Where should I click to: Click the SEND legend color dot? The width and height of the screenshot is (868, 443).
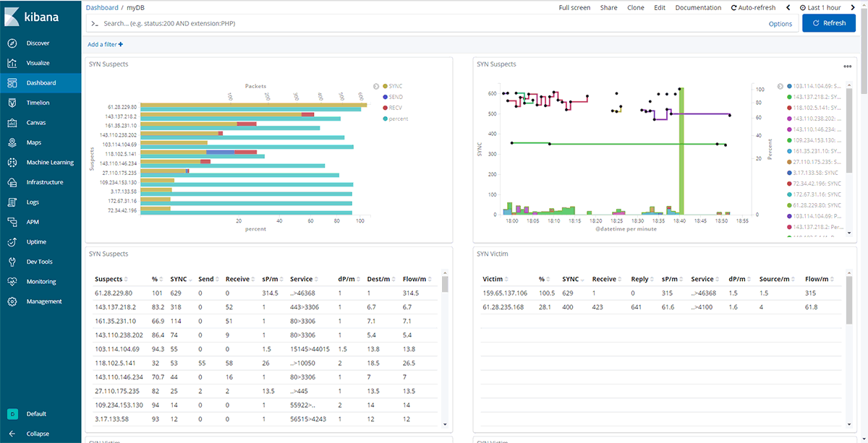click(x=385, y=97)
